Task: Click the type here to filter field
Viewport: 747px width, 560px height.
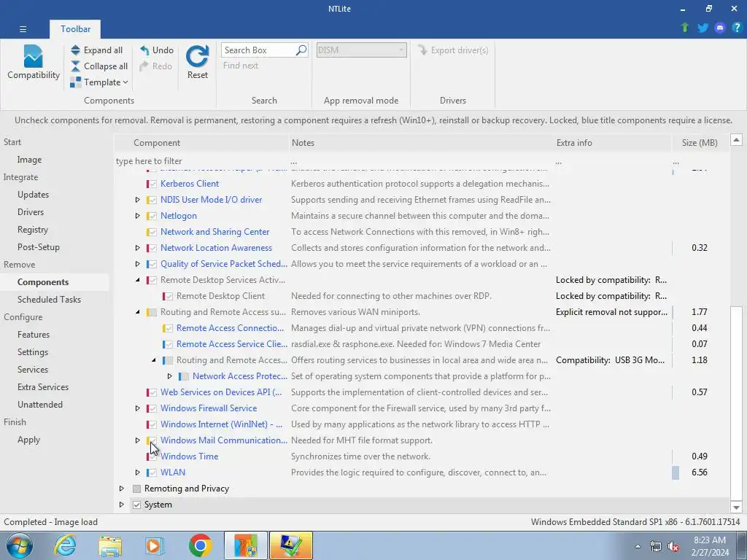Action: [x=201, y=161]
